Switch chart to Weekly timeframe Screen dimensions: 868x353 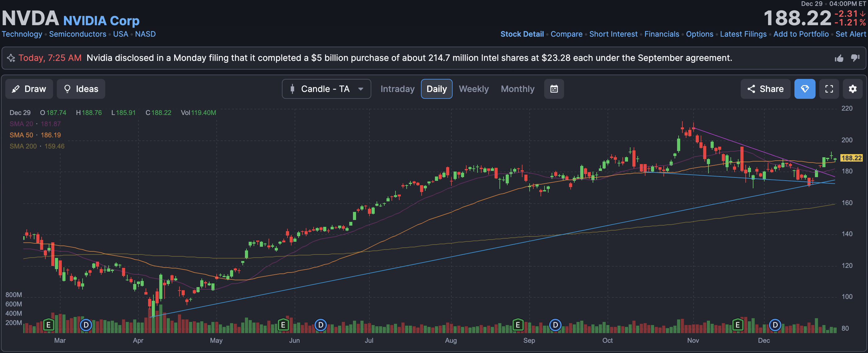click(x=473, y=89)
